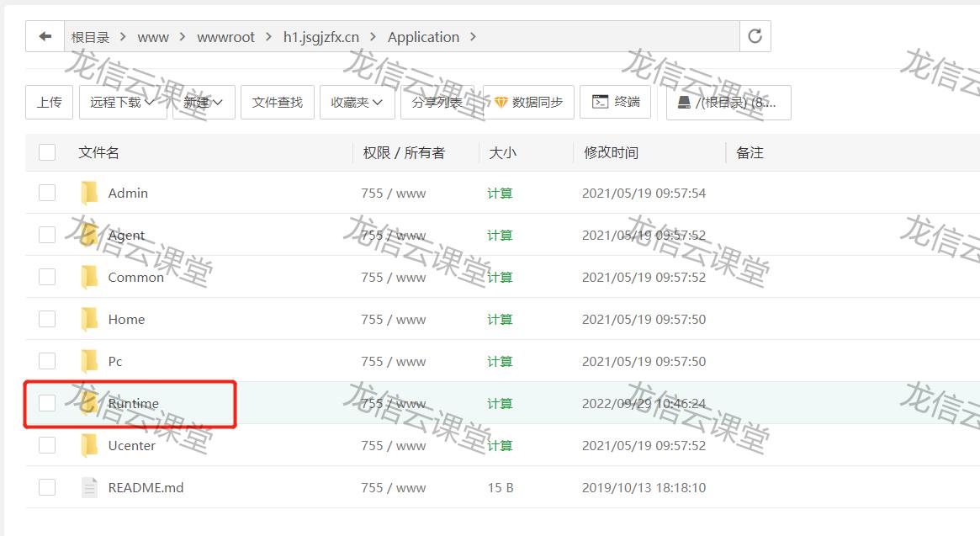Check the select-all checkbox in header
The height and width of the screenshot is (536, 980).
coord(47,152)
